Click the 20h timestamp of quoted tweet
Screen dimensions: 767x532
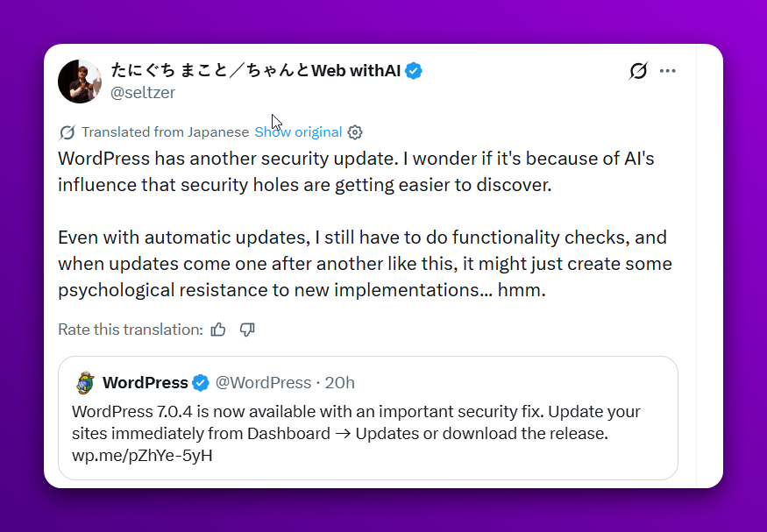click(x=339, y=383)
